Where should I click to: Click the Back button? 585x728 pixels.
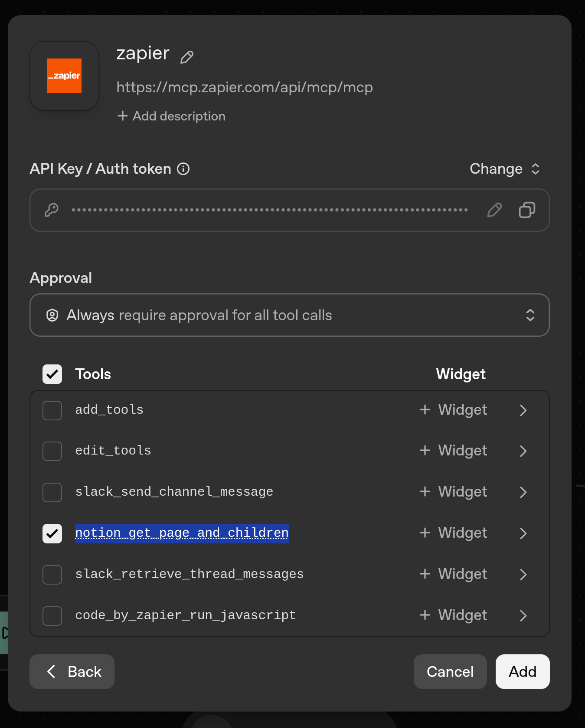(72, 672)
